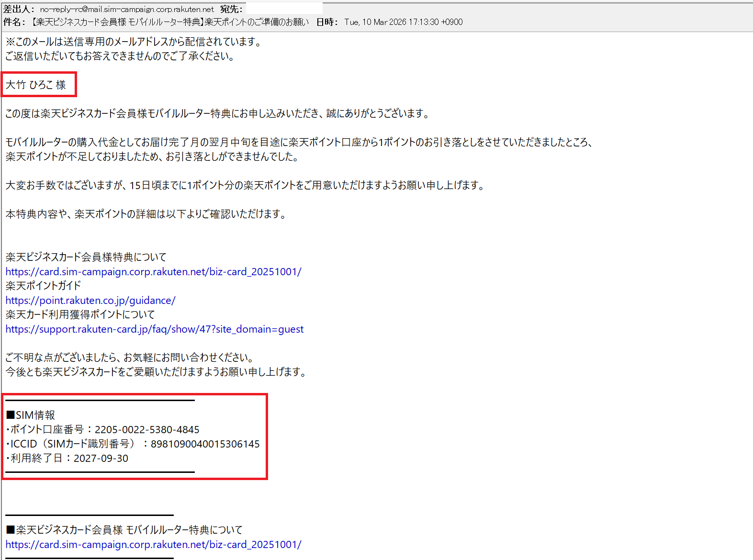The width and height of the screenshot is (753, 560).
Task: Click the recipient name 大竹 ひろこ 様
Action: pos(36,85)
